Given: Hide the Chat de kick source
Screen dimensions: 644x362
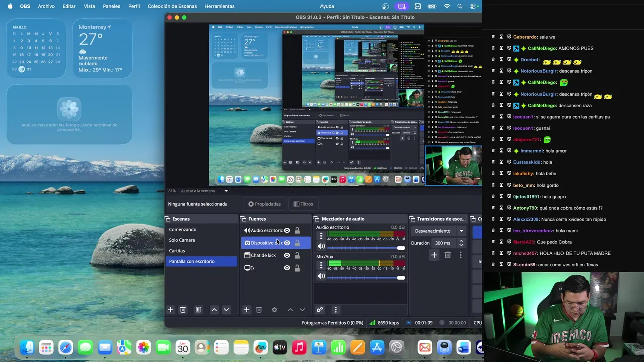Looking at the screenshot, I should click(287, 255).
